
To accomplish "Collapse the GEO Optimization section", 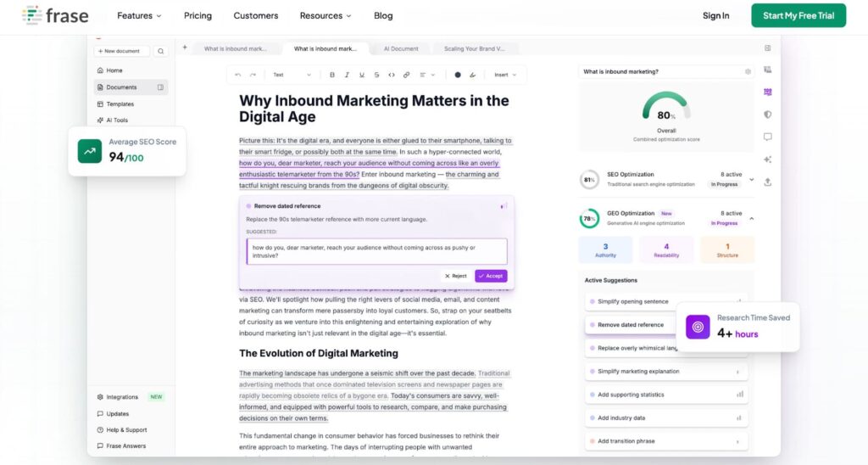I will 751,219.
